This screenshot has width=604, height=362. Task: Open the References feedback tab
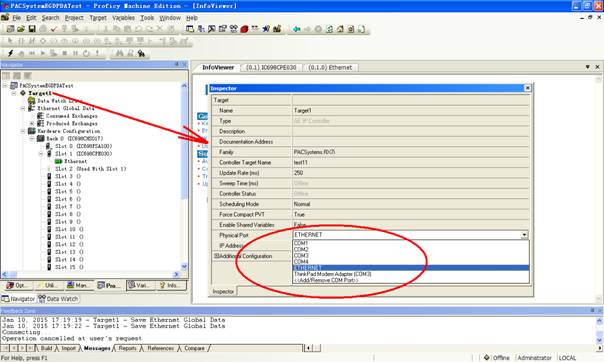[161, 348]
